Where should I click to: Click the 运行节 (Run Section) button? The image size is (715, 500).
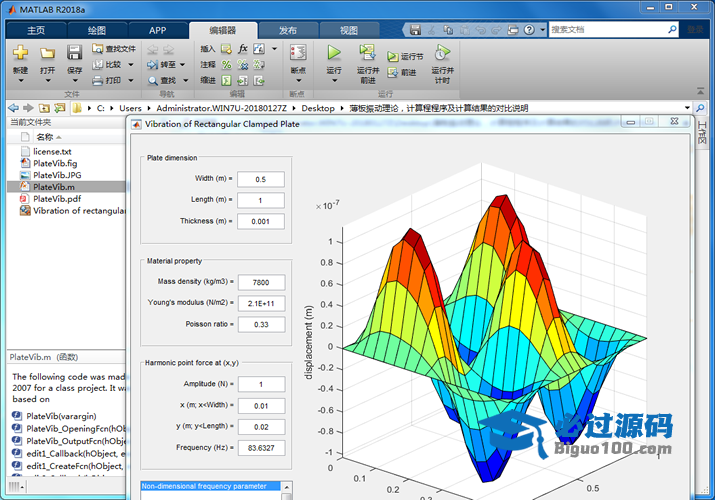click(405, 57)
